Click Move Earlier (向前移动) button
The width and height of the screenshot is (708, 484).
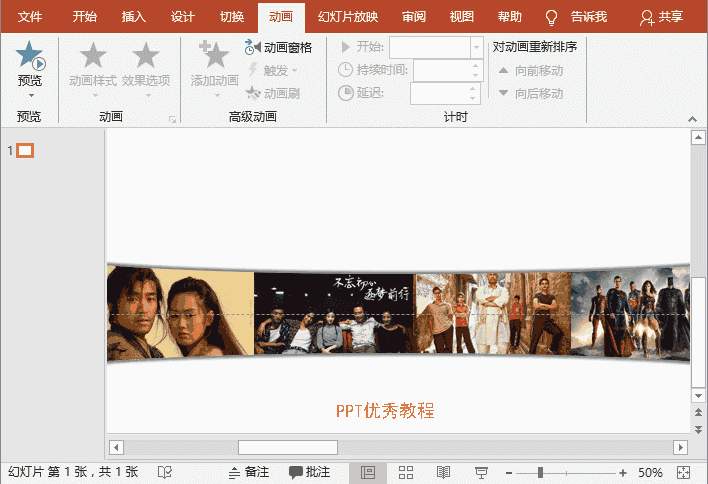(x=531, y=70)
